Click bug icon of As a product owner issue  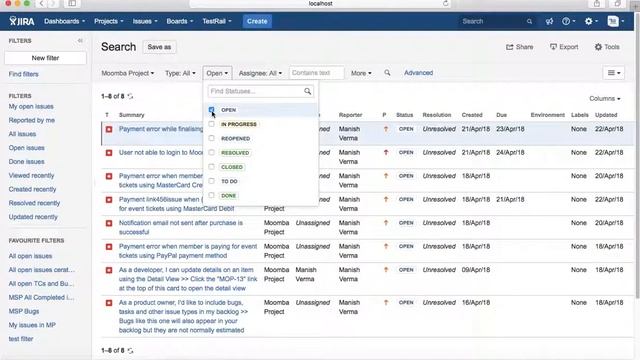pyautogui.click(x=109, y=303)
